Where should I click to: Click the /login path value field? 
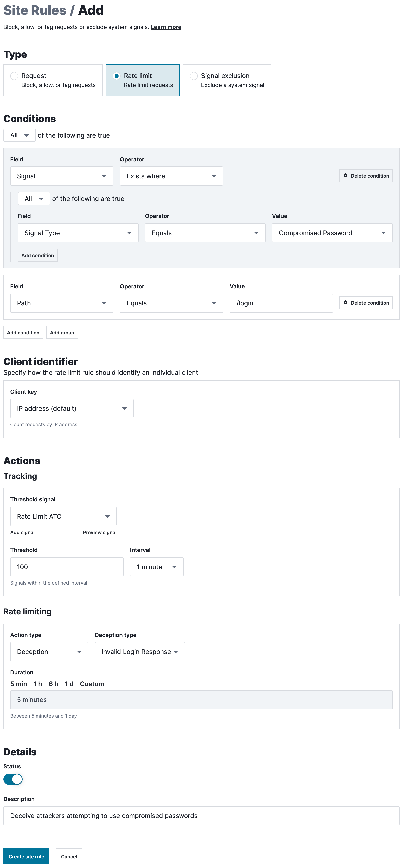tap(281, 303)
